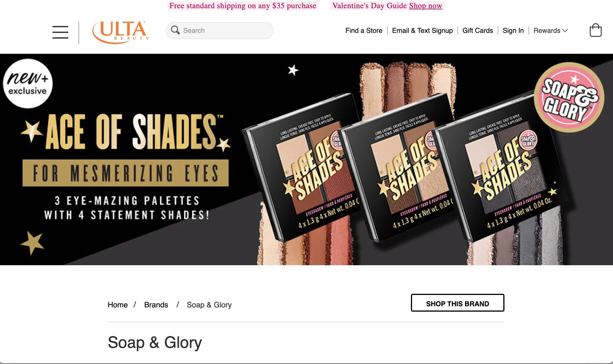Click in the Search field

pos(219,31)
